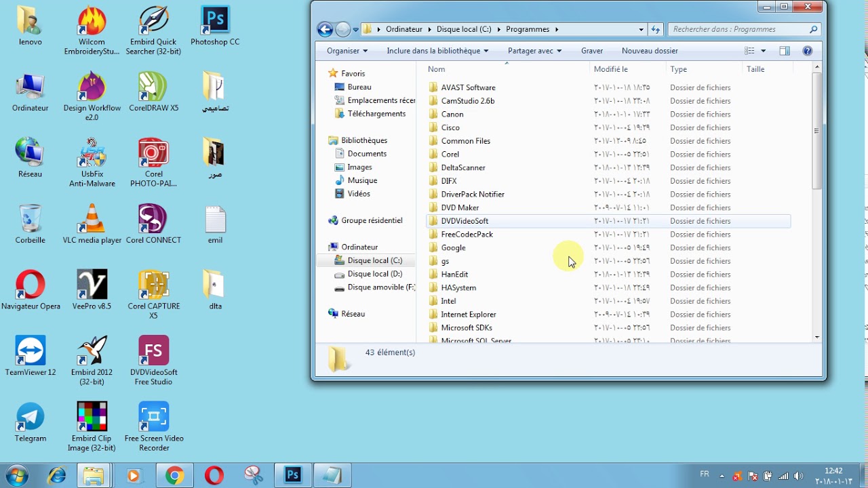Screen dimensions: 868x488
Task: Select VeePro v8.5 desktop icon
Action: click(92, 290)
